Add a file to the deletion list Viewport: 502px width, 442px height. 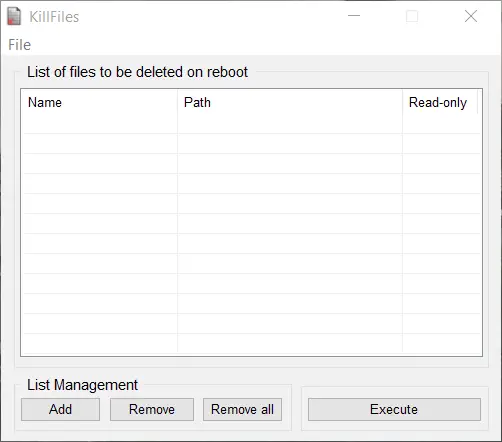60,409
